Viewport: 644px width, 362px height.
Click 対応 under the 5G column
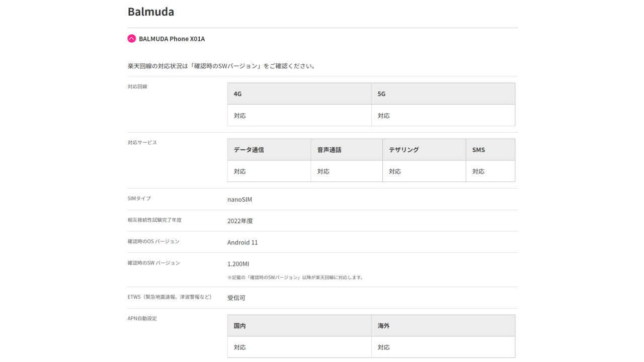point(384,115)
